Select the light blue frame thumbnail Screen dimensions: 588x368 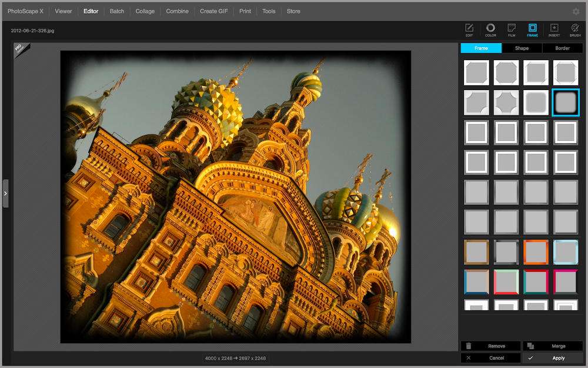[x=566, y=252]
